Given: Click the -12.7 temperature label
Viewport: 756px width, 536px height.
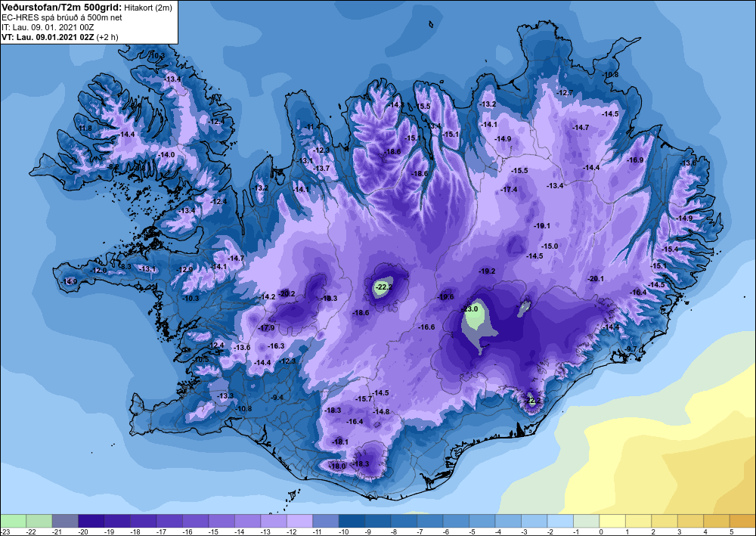Looking at the screenshot, I should (x=565, y=92).
